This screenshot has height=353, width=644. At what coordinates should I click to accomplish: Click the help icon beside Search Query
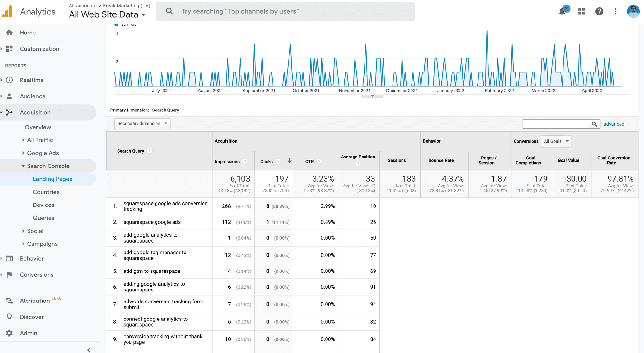click(x=149, y=151)
